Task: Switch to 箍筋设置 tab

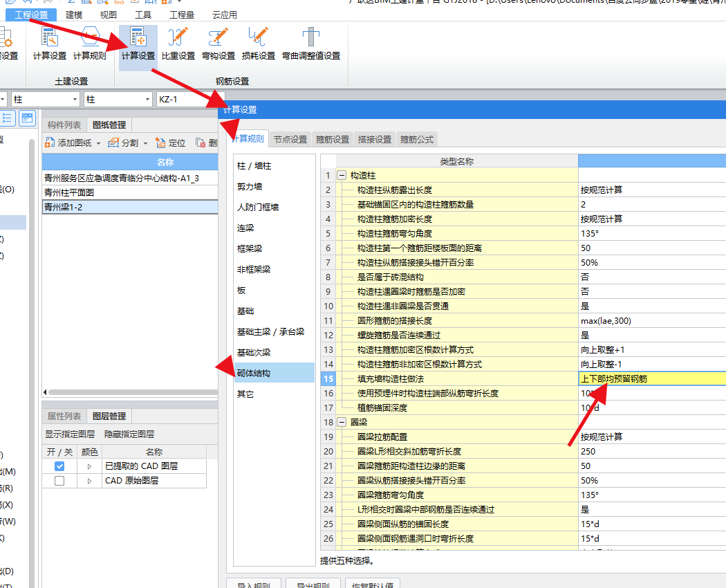Action: (x=333, y=139)
